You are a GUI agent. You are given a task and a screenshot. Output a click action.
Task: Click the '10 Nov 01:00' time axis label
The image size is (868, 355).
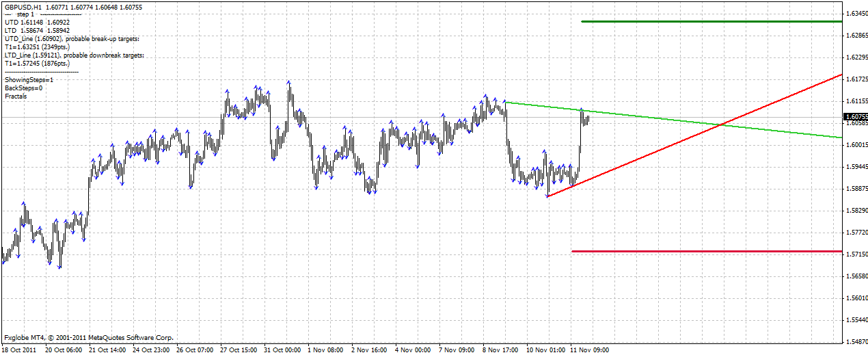tap(545, 350)
